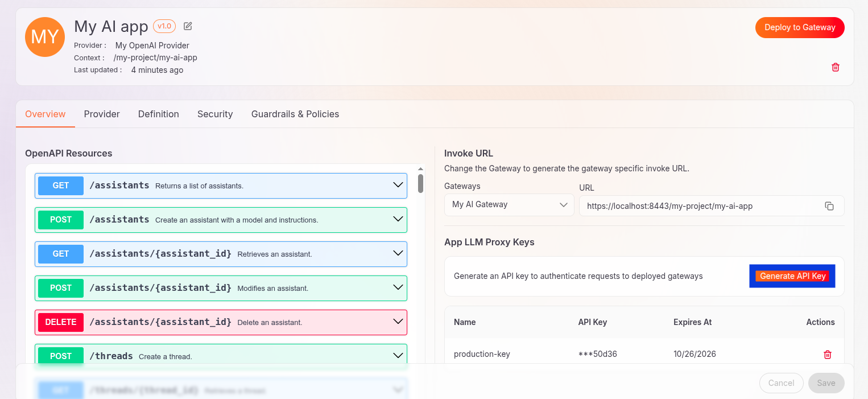Click the OpenAPI Resources heading
The image size is (868, 399).
click(69, 153)
